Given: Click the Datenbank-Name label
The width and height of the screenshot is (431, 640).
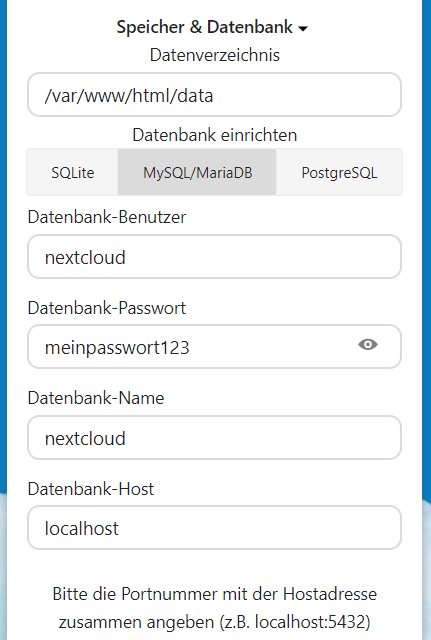Looking at the screenshot, I should coord(96,398).
